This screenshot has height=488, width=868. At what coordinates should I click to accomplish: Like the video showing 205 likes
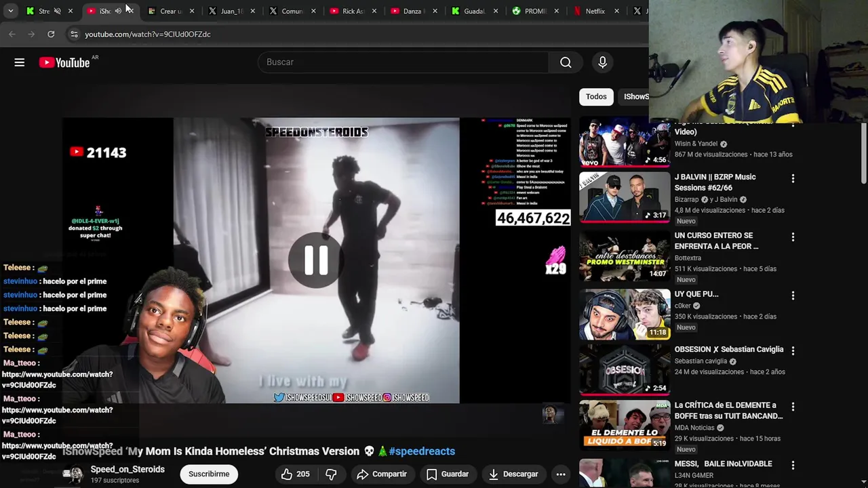tap(295, 474)
